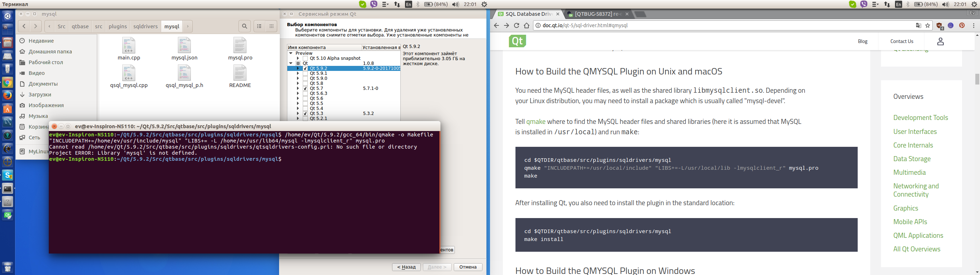Toggle the Qt 5.10 Alpha snapshot checkbox
The width and height of the screenshot is (980, 275).
(x=305, y=58)
